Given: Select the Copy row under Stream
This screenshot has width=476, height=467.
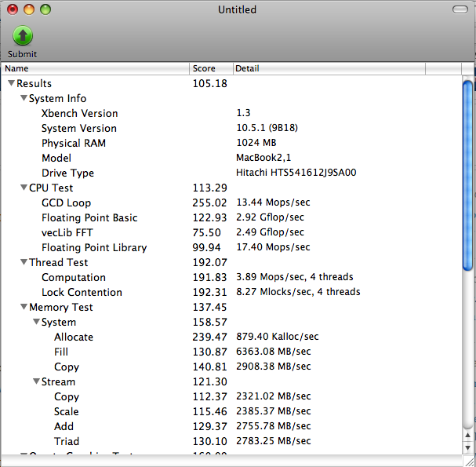Looking at the screenshot, I should (x=231, y=396).
